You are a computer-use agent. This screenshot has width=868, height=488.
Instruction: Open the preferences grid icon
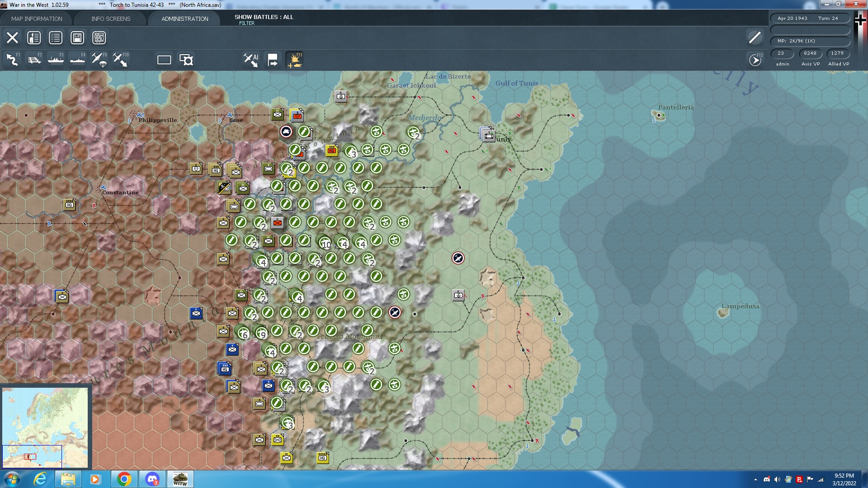point(99,38)
